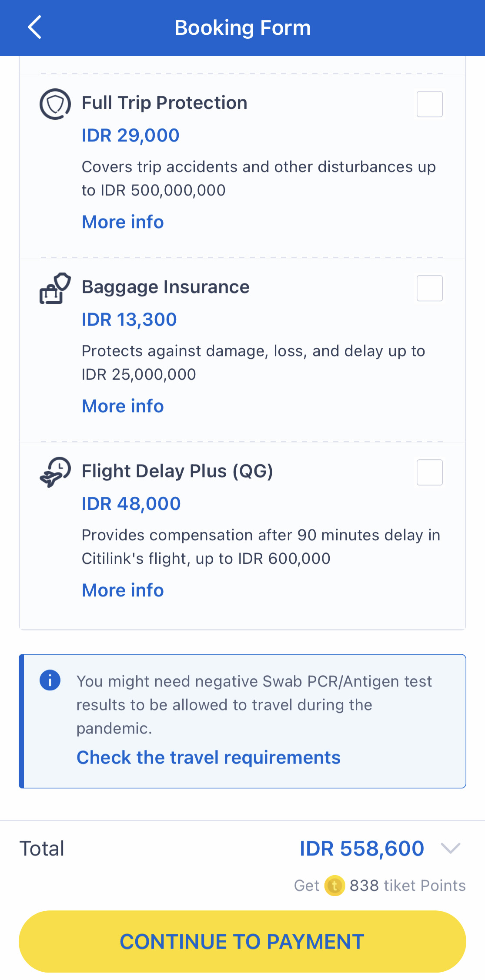Open More info for Baggage Insurance

123,406
